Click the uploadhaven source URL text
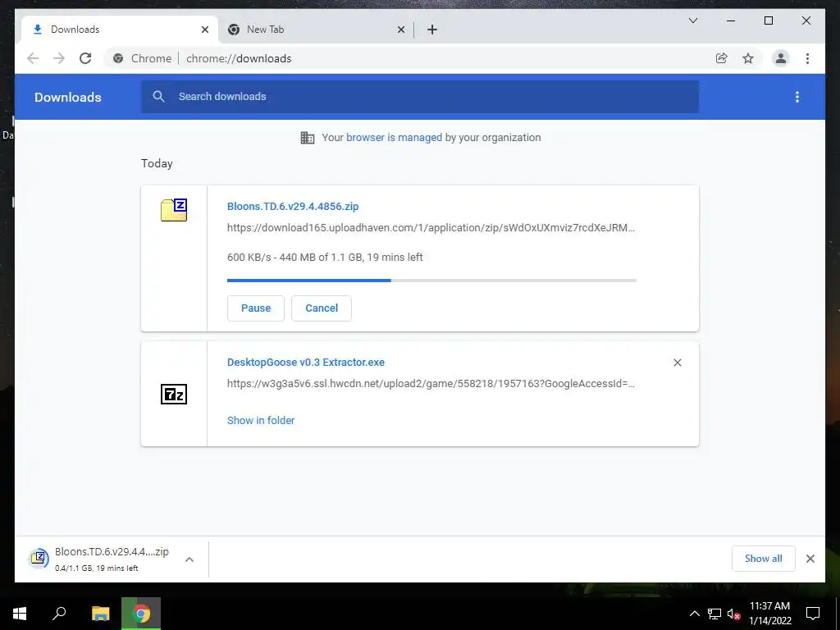The image size is (840, 630). click(431, 228)
